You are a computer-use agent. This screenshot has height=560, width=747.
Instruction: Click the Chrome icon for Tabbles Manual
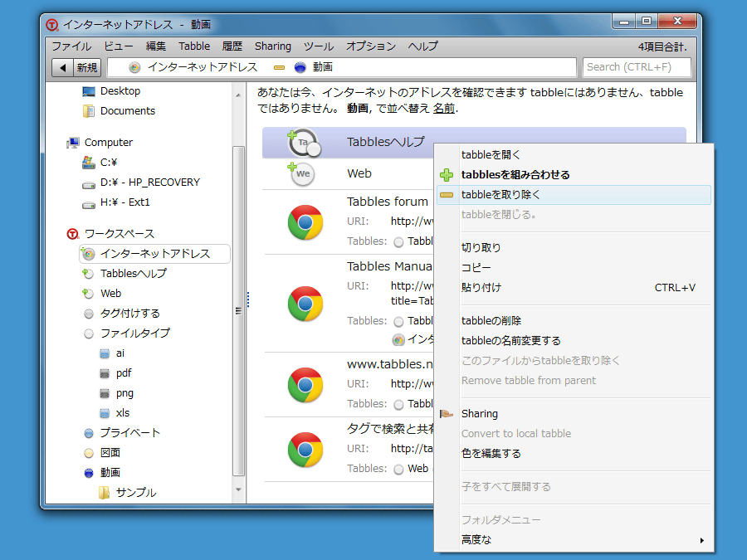(x=305, y=304)
